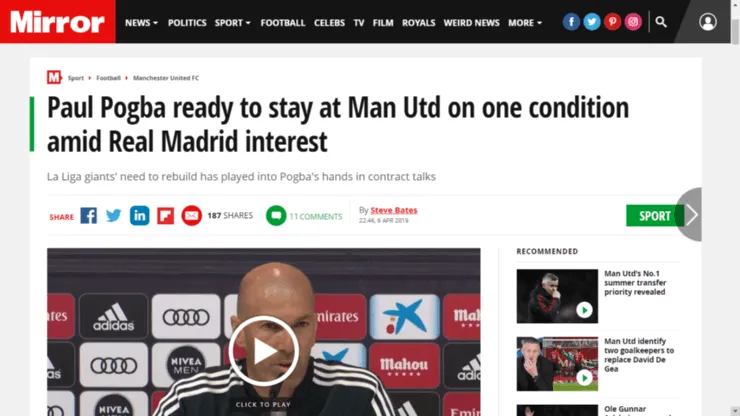The image size is (740, 416).
Task: Expand the NEWS dropdown menu
Action: [x=141, y=23]
